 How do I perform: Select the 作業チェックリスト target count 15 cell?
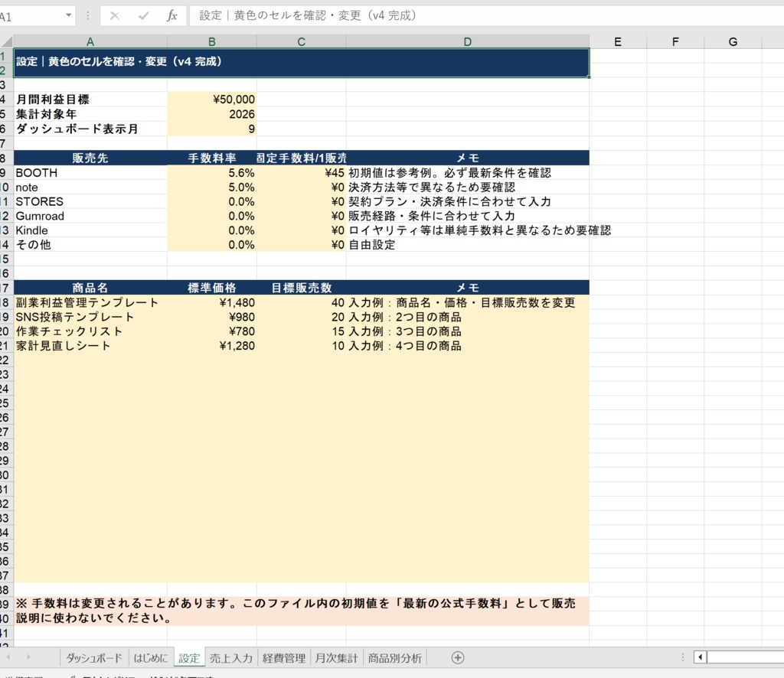(x=302, y=331)
